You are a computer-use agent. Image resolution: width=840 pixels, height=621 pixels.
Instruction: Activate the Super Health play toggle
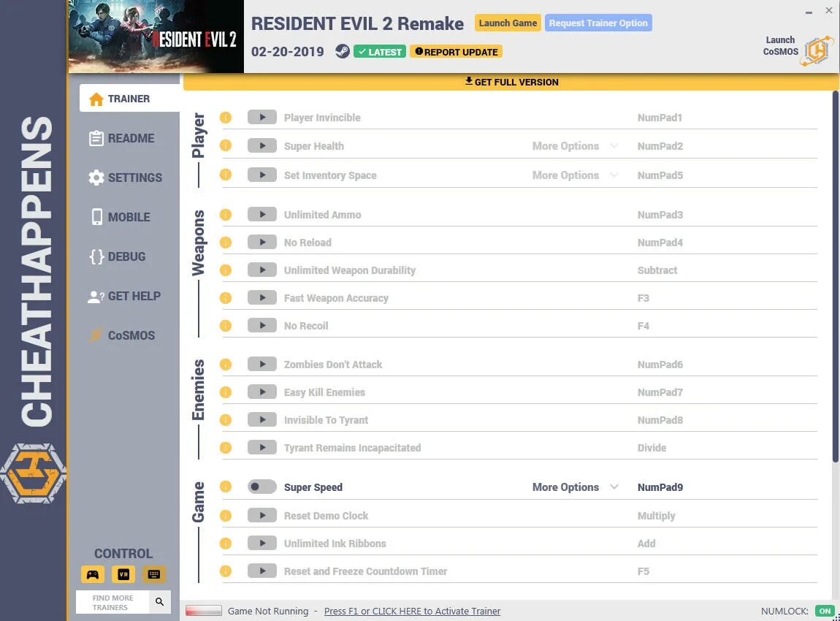[262, 145]
